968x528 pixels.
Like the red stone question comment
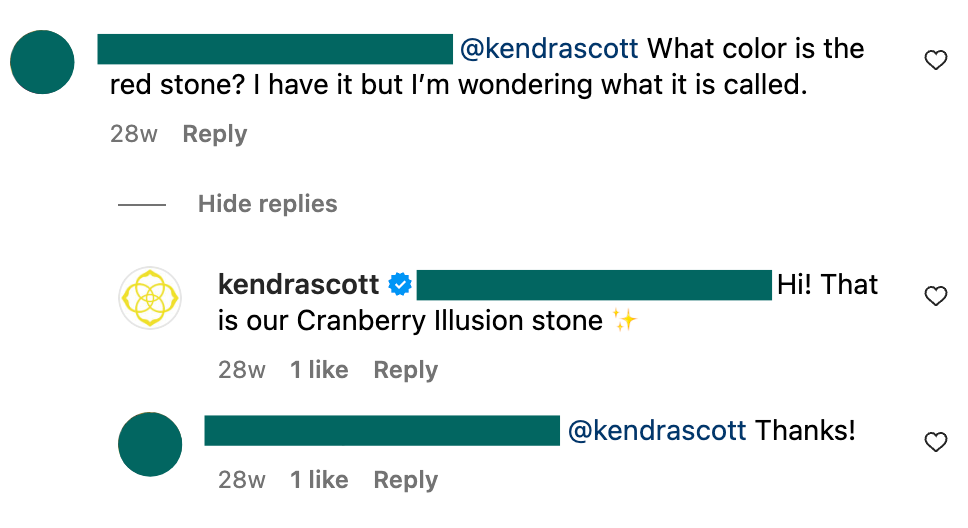click(x=935, y=61)
